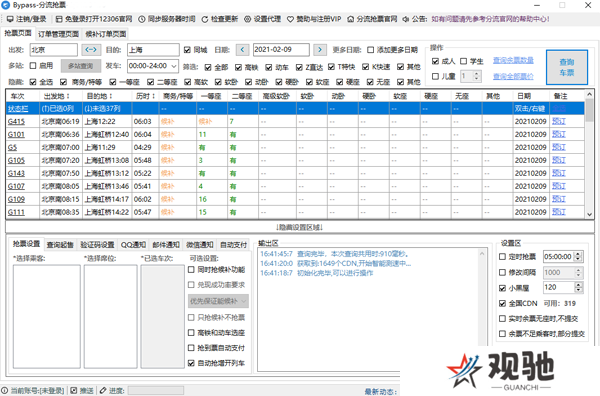The height and width of the screenshot is (396, 600).
Task: Increase the 小黑屋 value spinner
Action: point(579,285)
